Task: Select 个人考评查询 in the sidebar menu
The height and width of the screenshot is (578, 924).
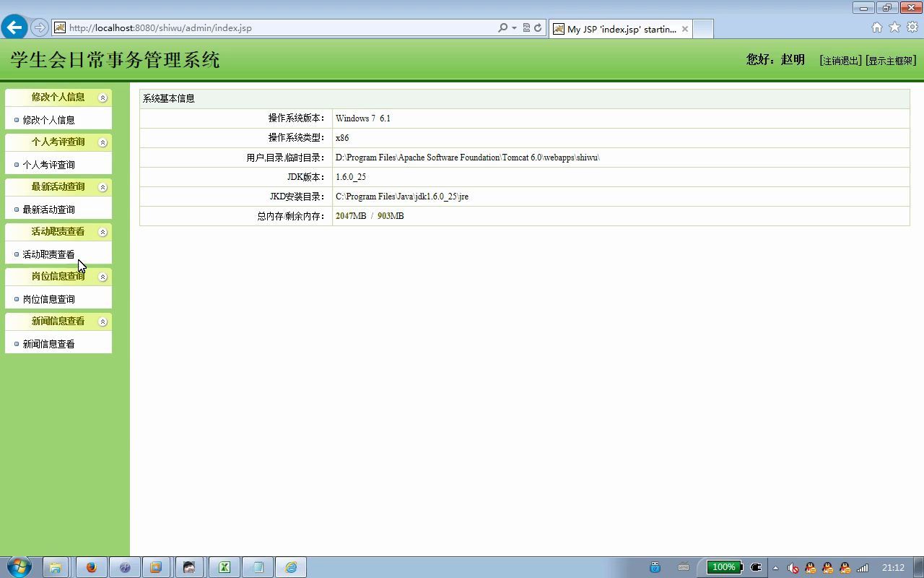Action: coord(49,163)
